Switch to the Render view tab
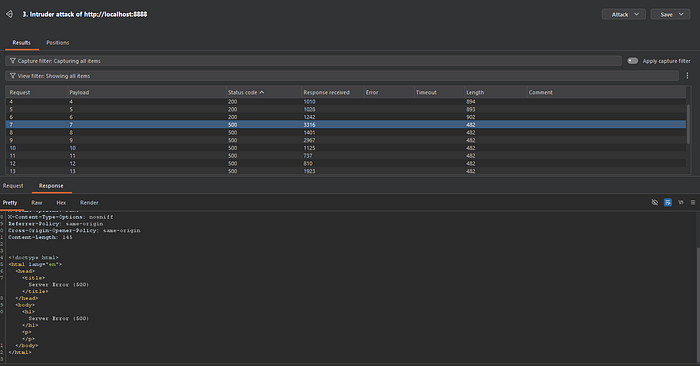This screenshot has height=366, width=700. (89, 203)
